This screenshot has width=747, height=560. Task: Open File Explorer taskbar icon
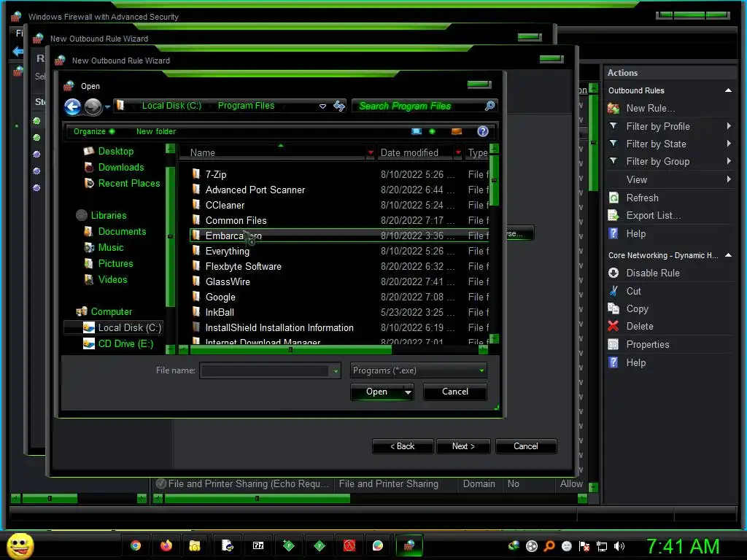click(195, 545)
